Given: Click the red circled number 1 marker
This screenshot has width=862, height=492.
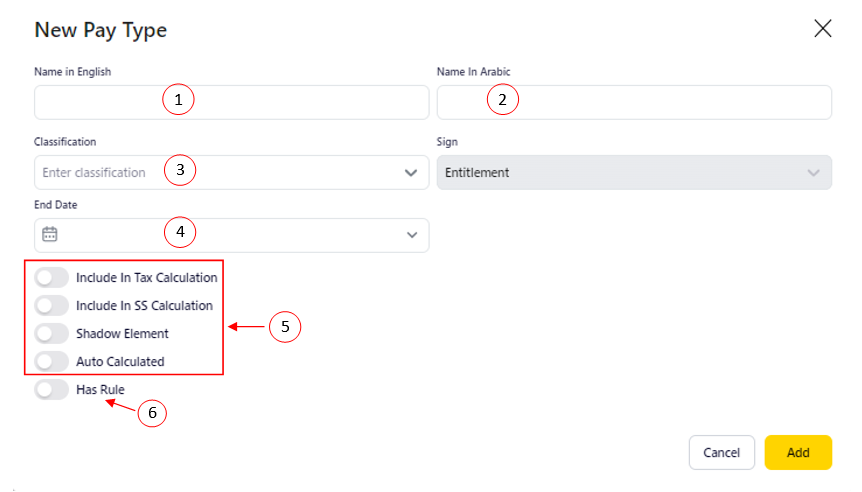Looking at the screenshot, I should 179,100.
